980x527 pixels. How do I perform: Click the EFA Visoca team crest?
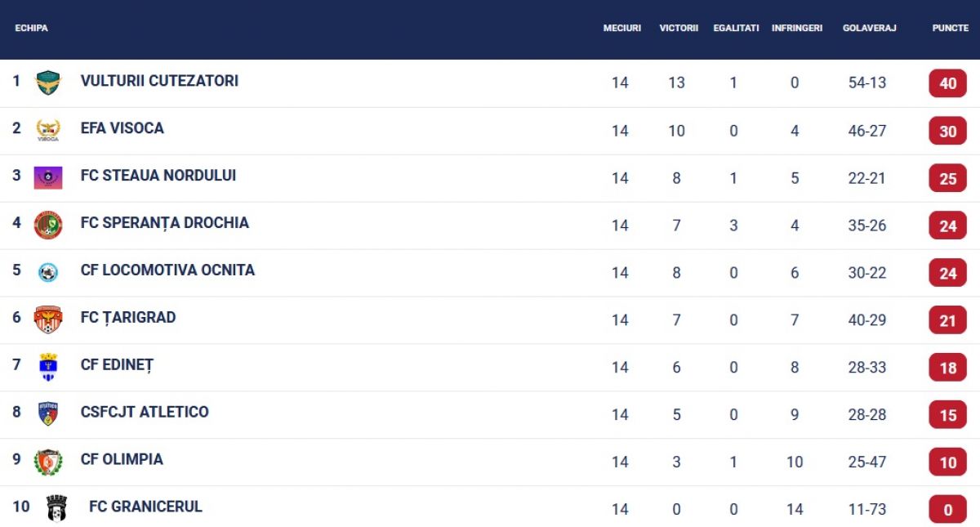pyautogui.click(x=48, y=130)
